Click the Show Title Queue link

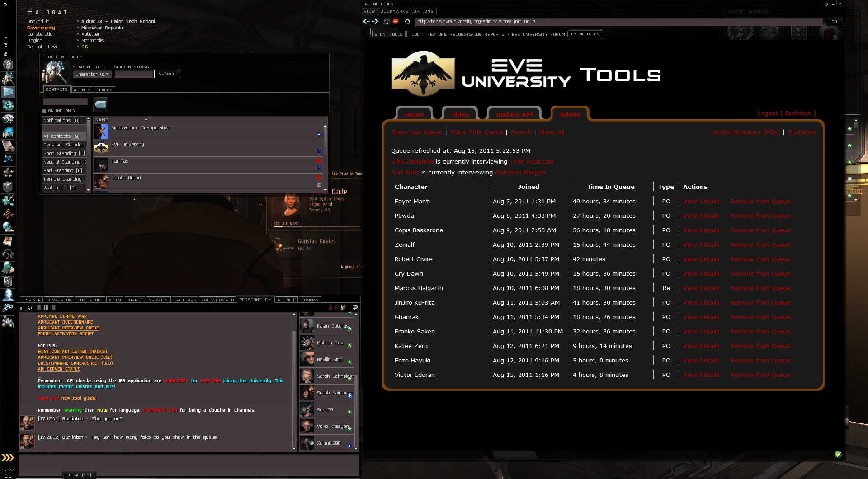tap(476, 132)
